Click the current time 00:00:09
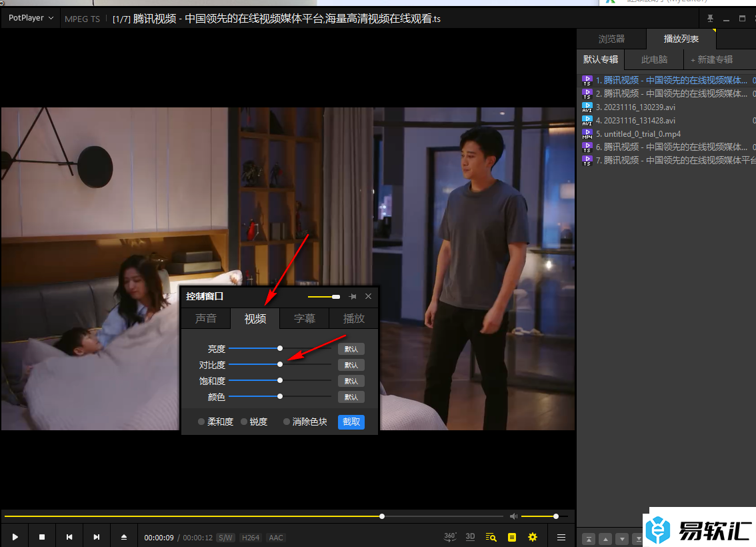The image size is (756, 547). [x=159, y=538]
